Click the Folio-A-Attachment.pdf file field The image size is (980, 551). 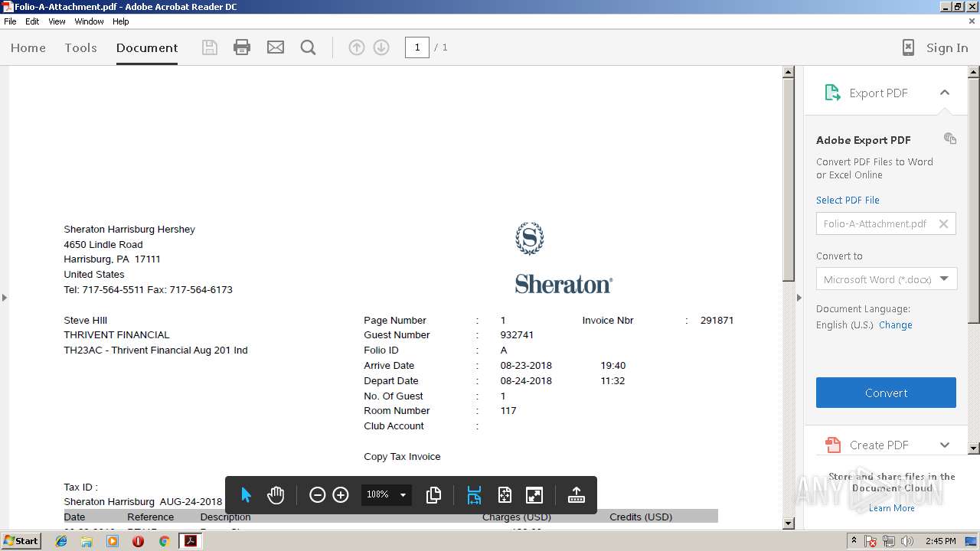click(x=886, y=223)
